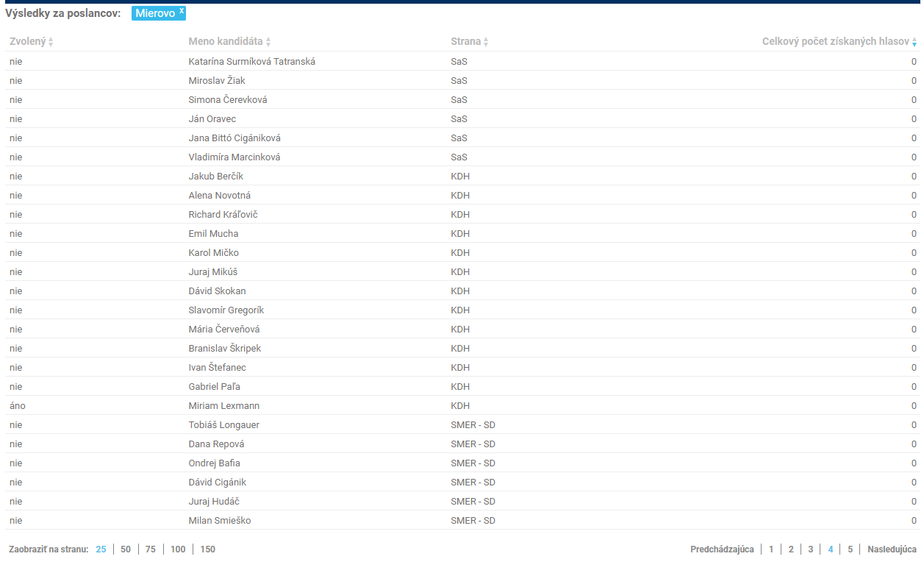Show 150 rows per page
This screenshot has width=924, height=573.
click(x=208, y=549)
